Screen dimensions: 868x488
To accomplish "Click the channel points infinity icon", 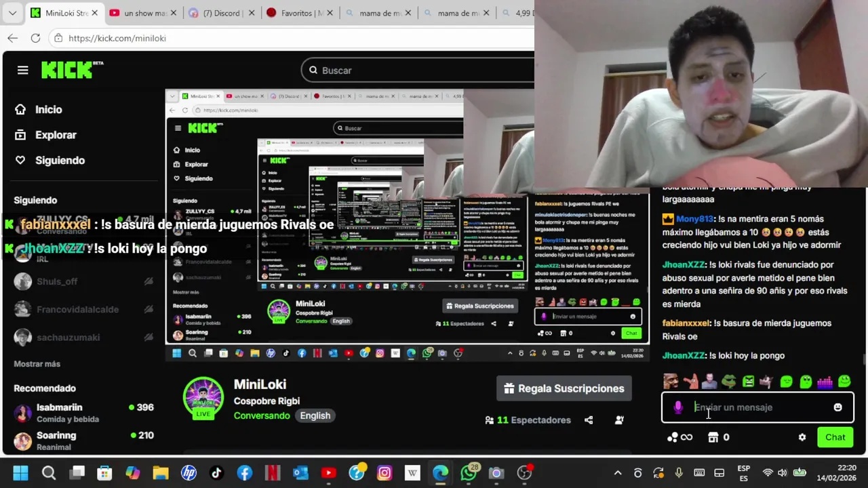I will (x=680, y=437).
